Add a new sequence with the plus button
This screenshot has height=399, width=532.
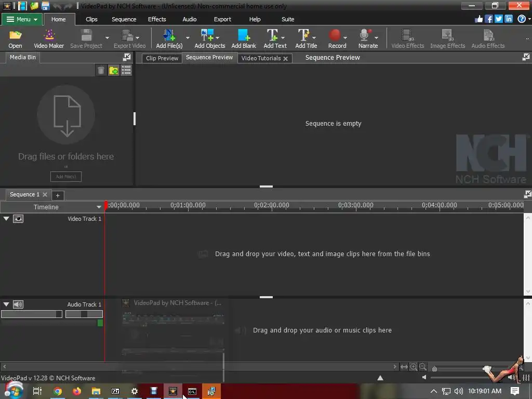tap(58, 195)
